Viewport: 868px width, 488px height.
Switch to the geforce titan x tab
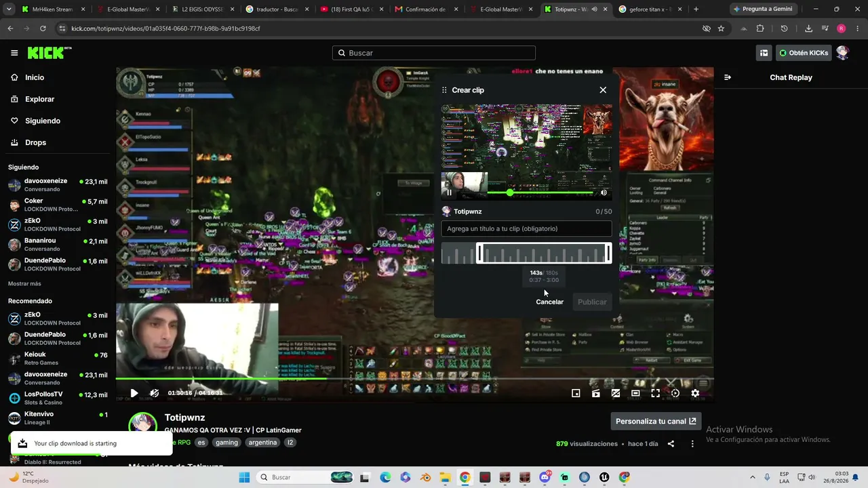[x=649, y=9]
